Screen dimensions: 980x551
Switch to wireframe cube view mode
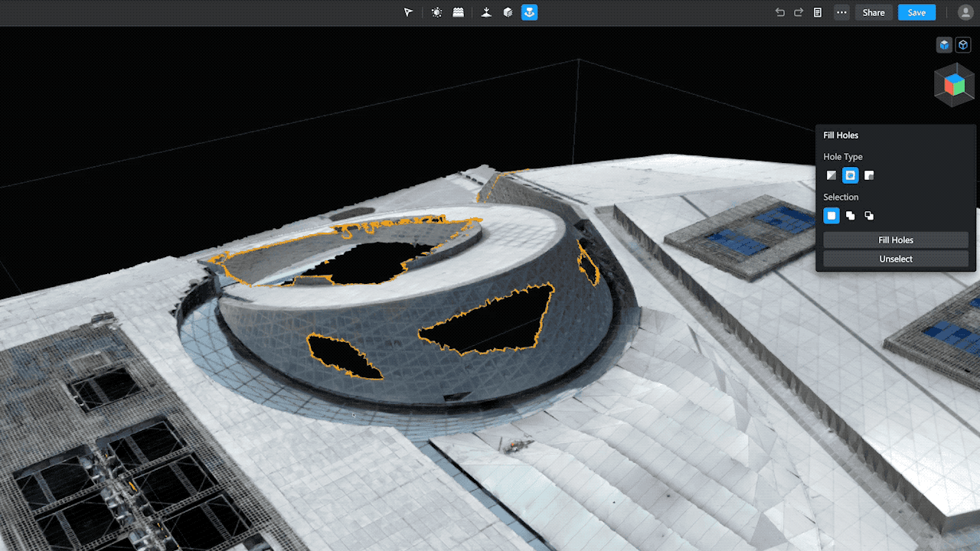(x=963, y=45)
